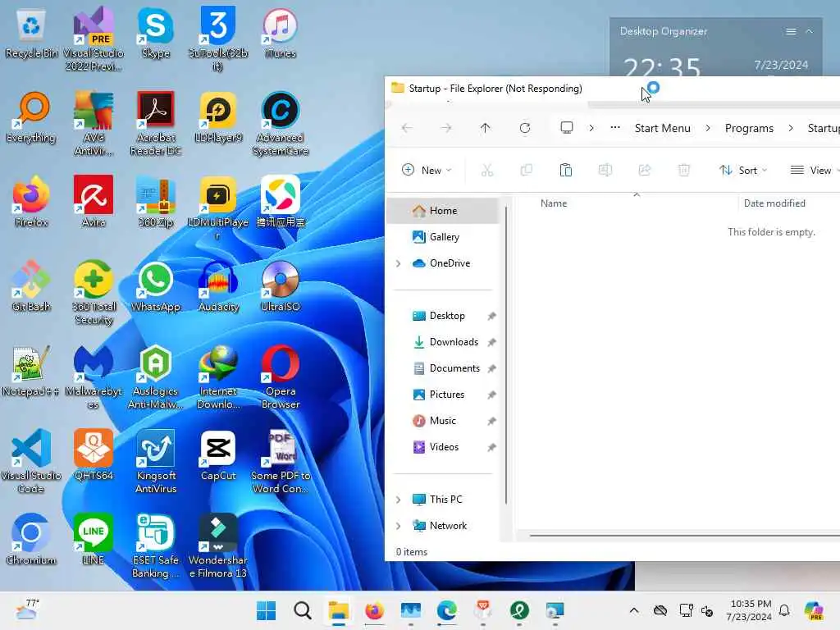
Task: Open Gallery in navigation pane
Action: (442, 237)
